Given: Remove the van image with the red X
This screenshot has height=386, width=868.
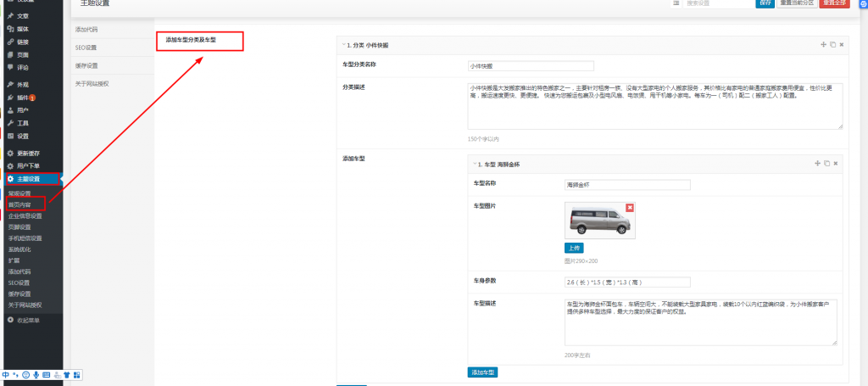Looking at the screenshot, I should (x=630, y=207).
